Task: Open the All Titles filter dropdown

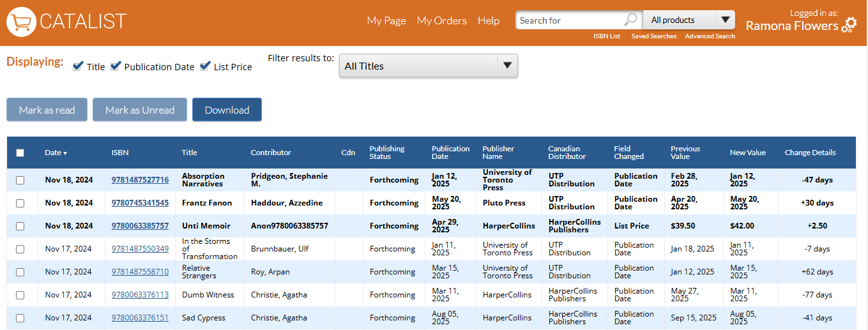Action: point(428,66)
